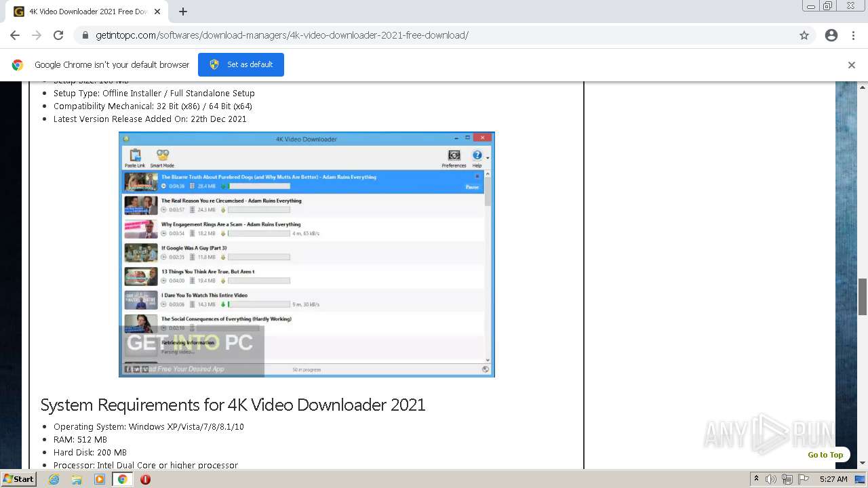Open the media player taskbar icon
The width and height of the screenshot is (868, 488).
[x=100, y=479]
